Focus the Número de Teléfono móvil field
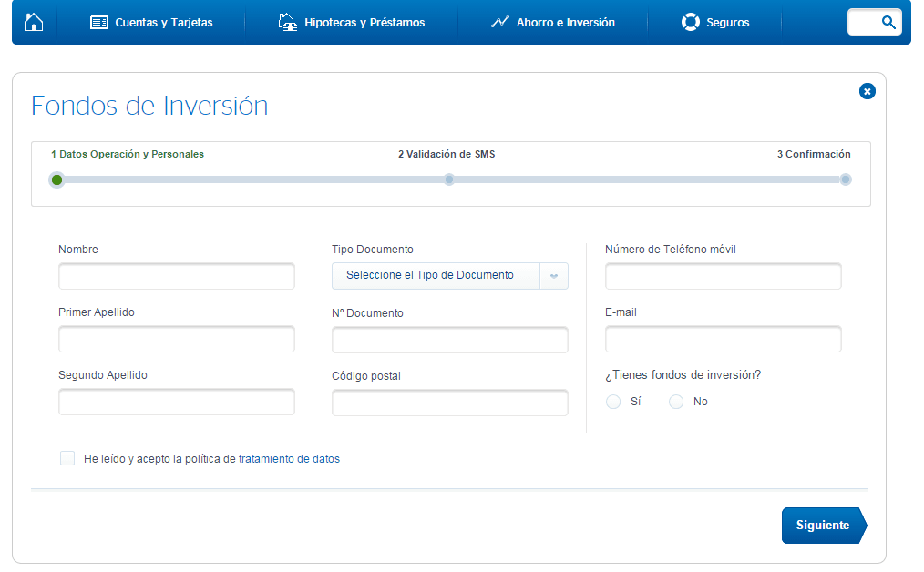 coord(723,276)
